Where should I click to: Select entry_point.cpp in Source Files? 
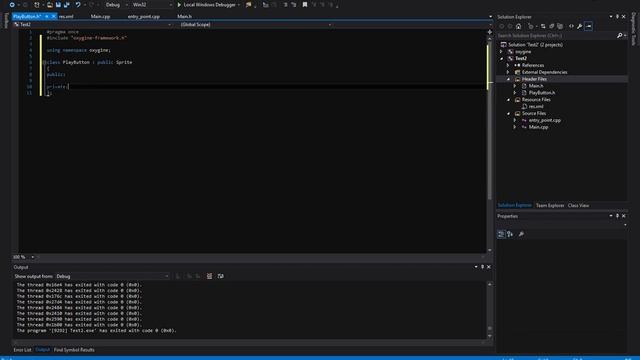[544, 120]
